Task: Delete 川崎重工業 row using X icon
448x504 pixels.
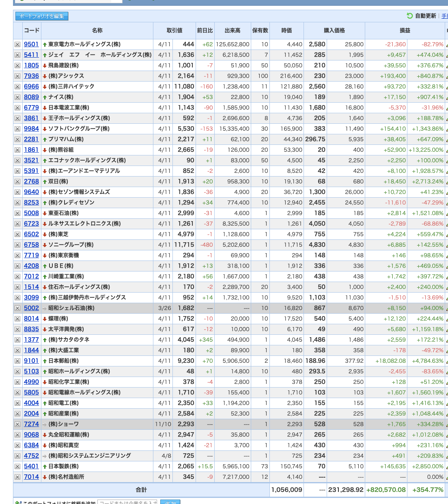Action: pyautogui.click(x=17, y=276)
